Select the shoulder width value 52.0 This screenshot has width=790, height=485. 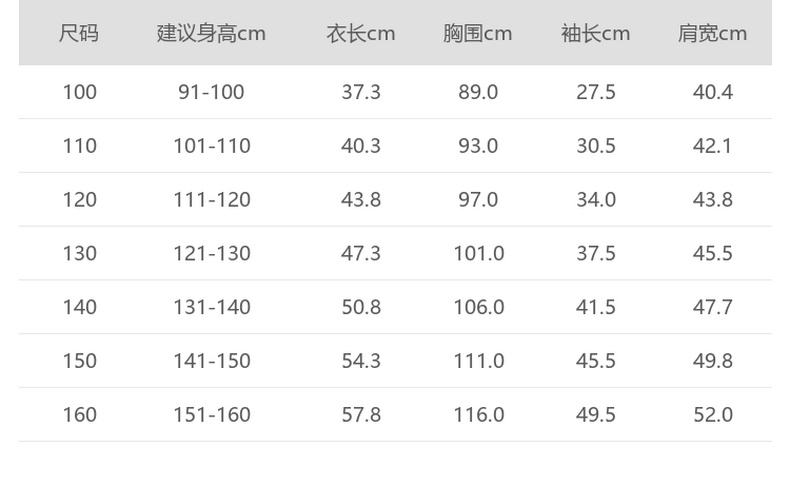[712, 414]
